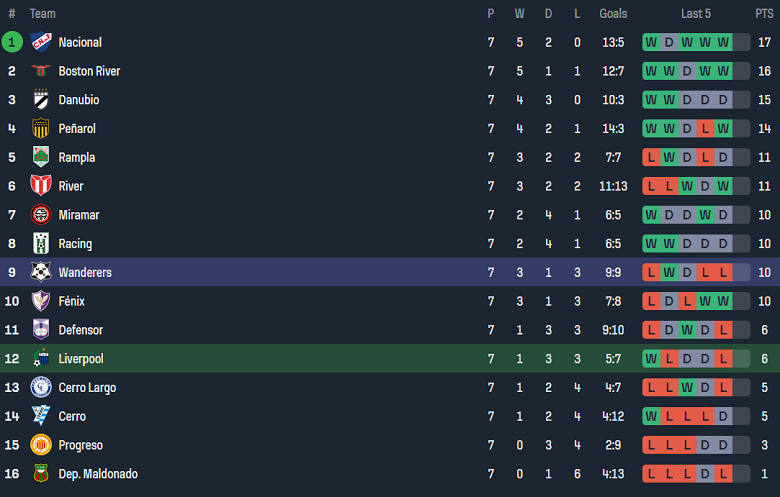Sort table by the PTS column header

(764, 14)
